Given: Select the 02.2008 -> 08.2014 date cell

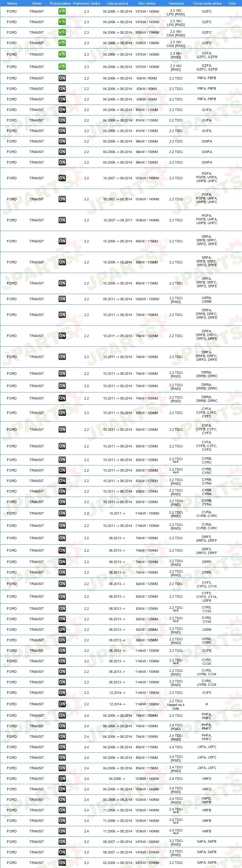Looking at the screenshot, I should [x=118, y=863].
